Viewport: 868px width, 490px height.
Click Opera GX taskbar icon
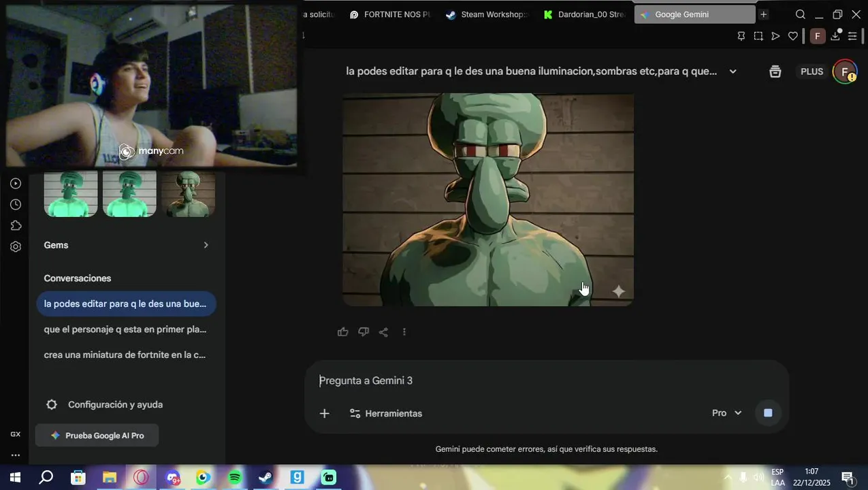[141, 478]
